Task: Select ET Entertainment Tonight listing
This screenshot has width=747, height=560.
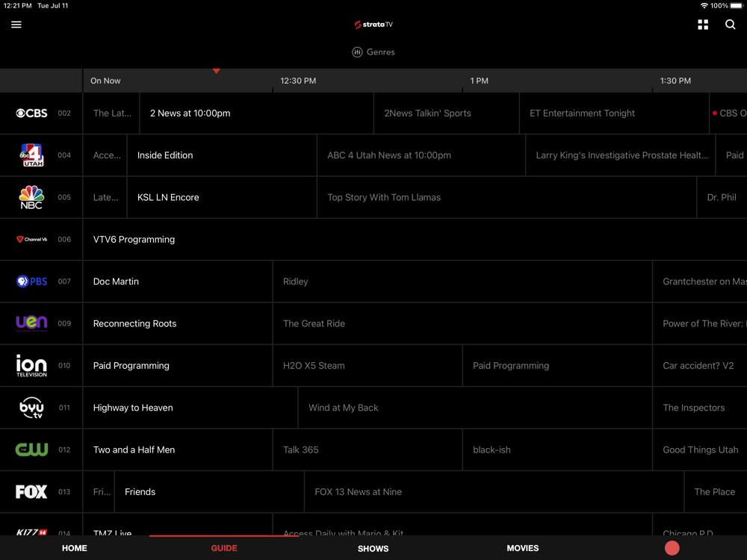Action: coord(614,113)
